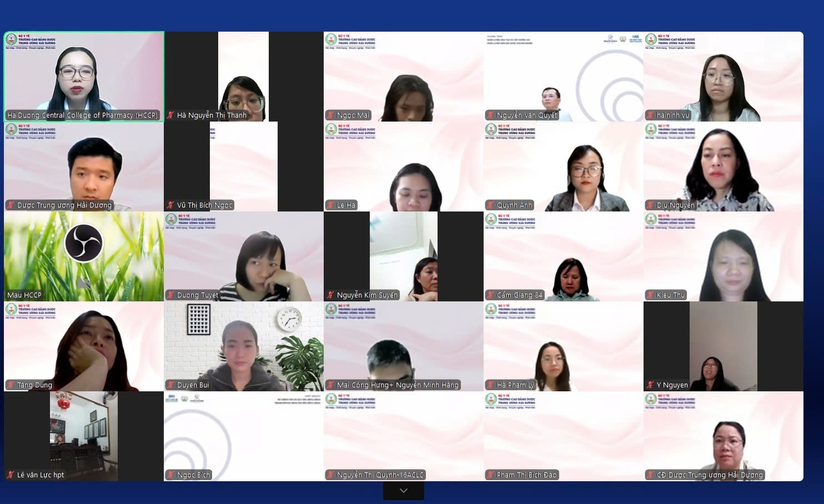The image size is (824, 504).
Task: Click the Lê văn Lực hpt name label
Action: [40, 475]
